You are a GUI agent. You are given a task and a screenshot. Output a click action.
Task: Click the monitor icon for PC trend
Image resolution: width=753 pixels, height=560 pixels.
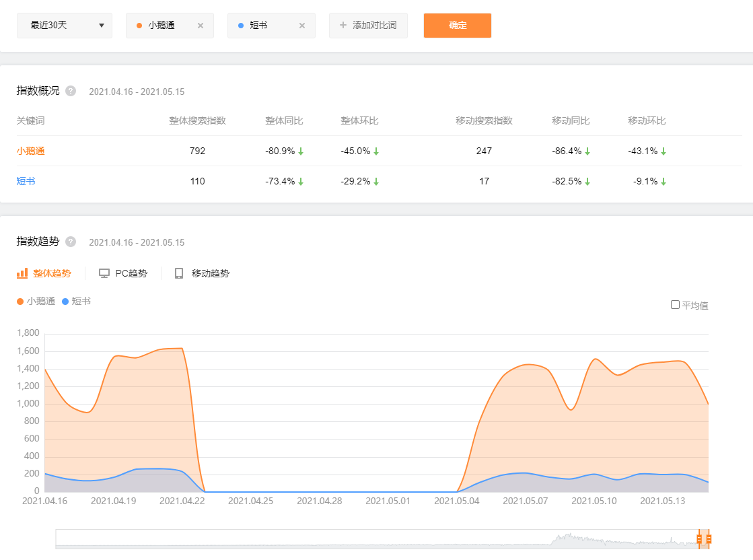click(x=104, y=273)
